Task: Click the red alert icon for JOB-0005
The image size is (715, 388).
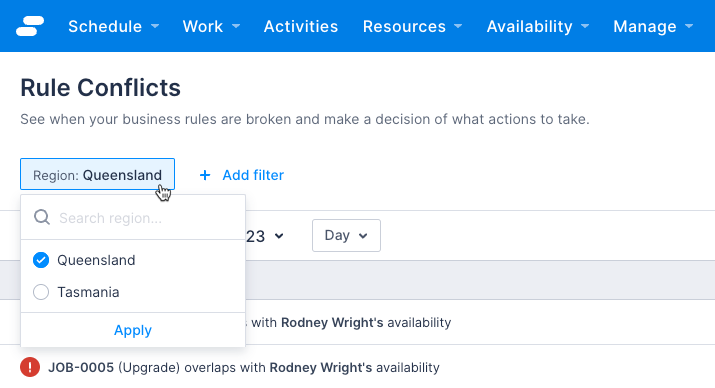Action: pyautogui.click(x=30, y=367)
